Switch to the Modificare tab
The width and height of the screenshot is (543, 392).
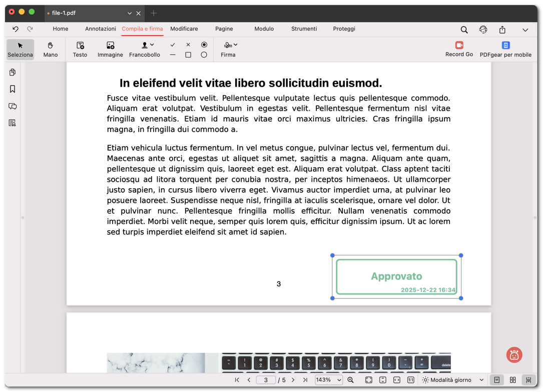tap(184, 29)
